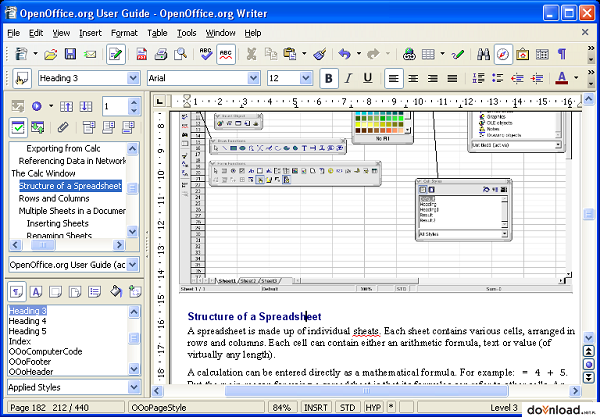Show Character Styles icon in style panel
The width and height of the screenshot is (600, 417).
36,292
